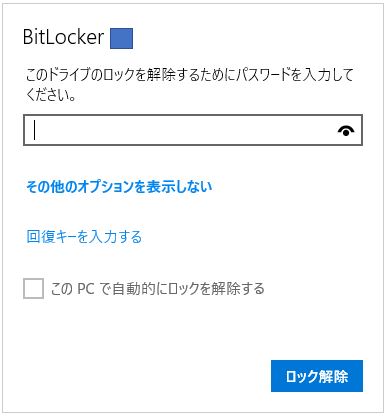Open the 回復キーを入力する link

84,236
